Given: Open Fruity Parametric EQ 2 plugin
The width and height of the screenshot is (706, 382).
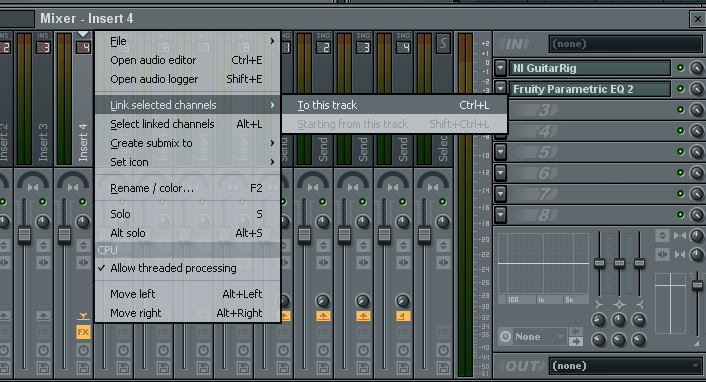Looking at the screenshot, I should (589, 89).
